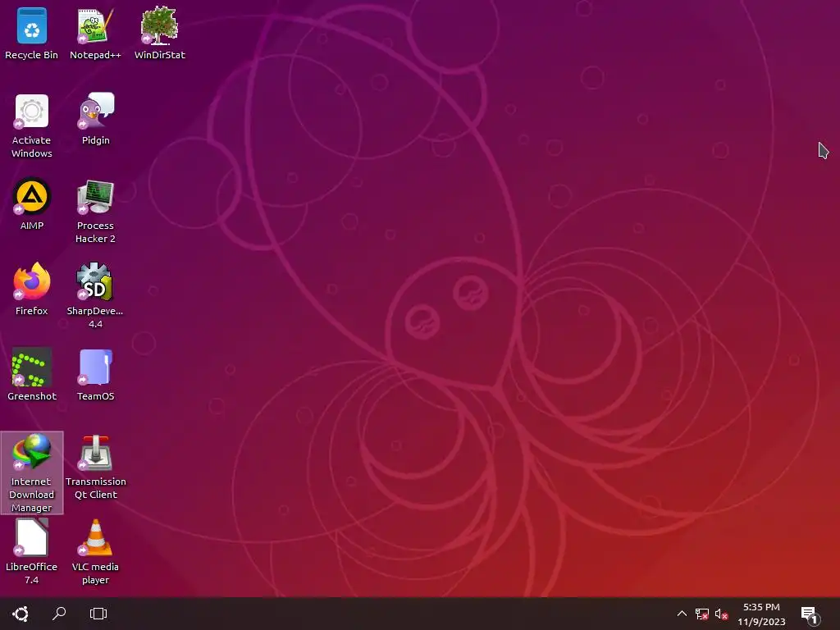Click the network status tray icon
This screenshot has height=630, width=840.
pos(702,614)
